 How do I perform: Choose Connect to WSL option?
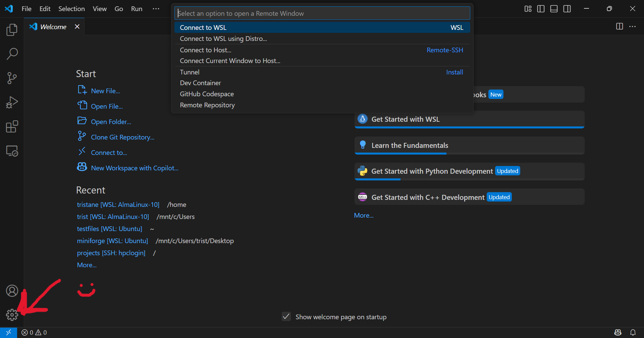(322, 27)
